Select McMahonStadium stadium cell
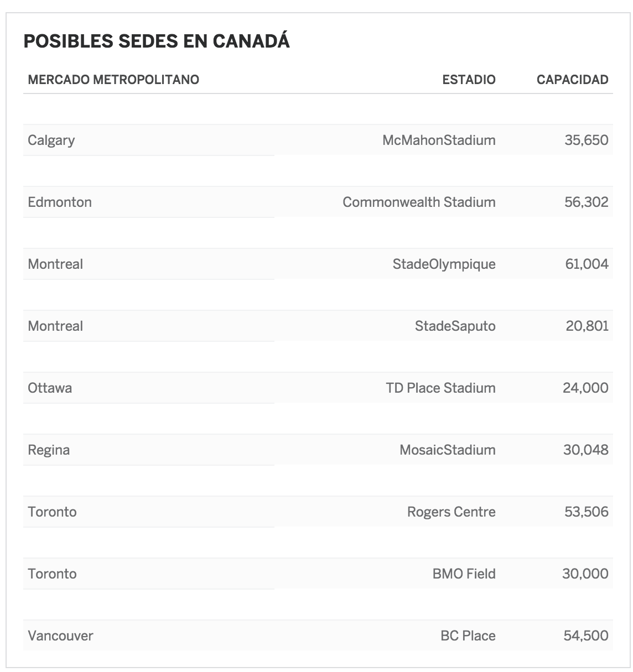The height and width of the screenshot is (672, 633). pos(439,140)
